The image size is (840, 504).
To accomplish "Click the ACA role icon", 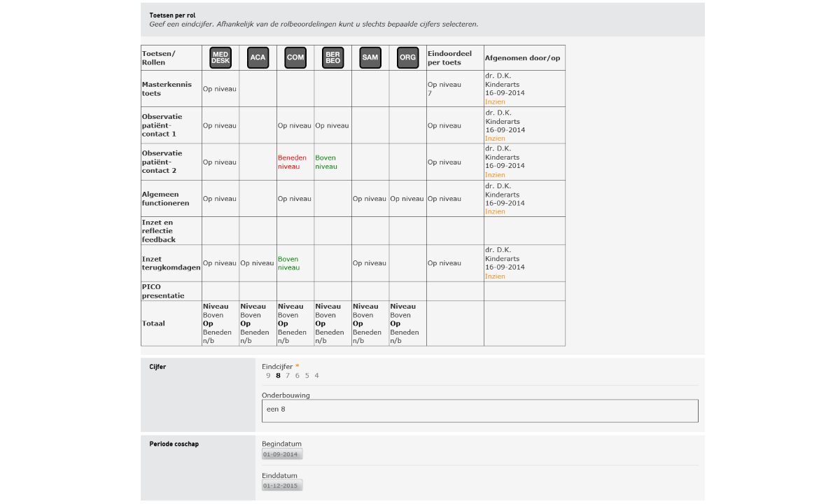I will click(258, 57).
